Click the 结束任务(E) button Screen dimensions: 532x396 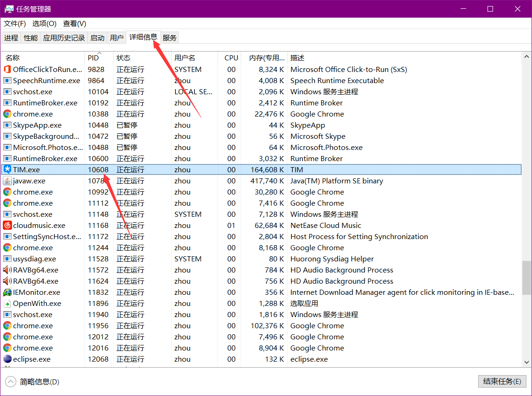(x=502, y=381)
